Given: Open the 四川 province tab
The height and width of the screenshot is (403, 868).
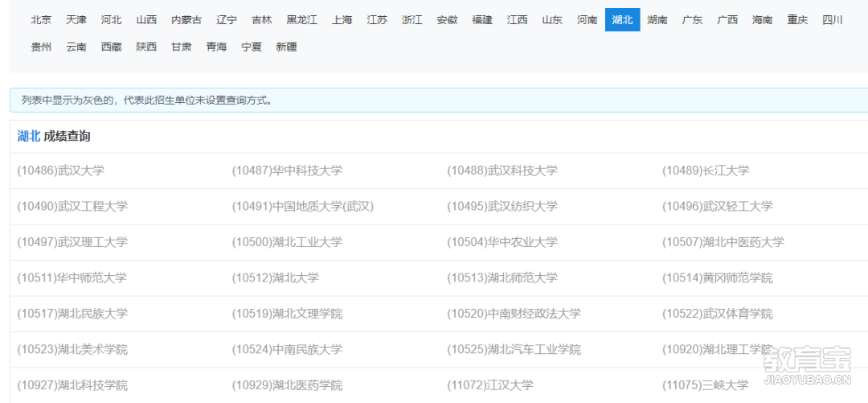Looking at the screenshot, I should tap(833, 20).
